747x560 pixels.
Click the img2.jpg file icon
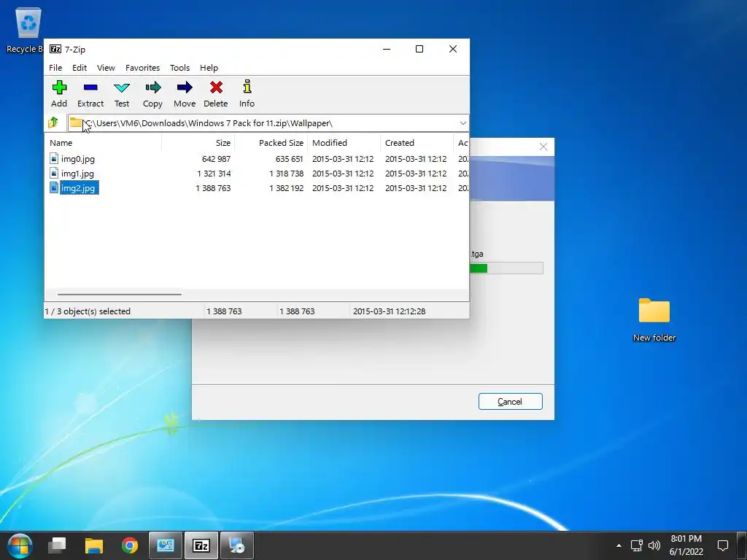[x=54, y=187]
